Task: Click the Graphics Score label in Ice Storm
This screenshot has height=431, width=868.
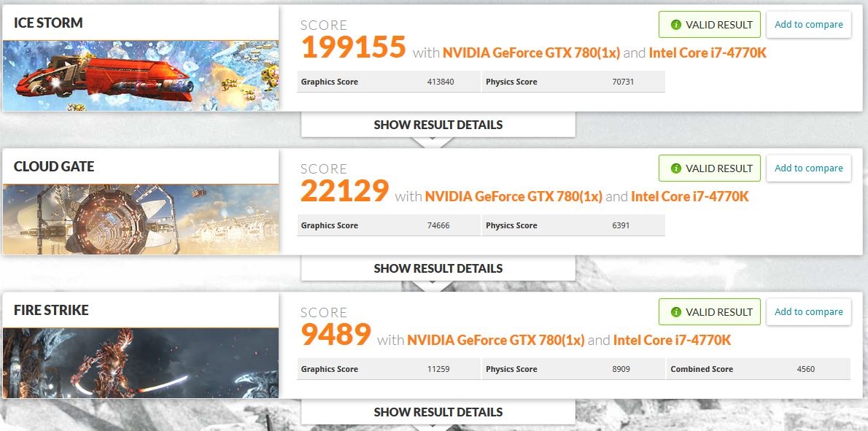Action: (330, 82)
